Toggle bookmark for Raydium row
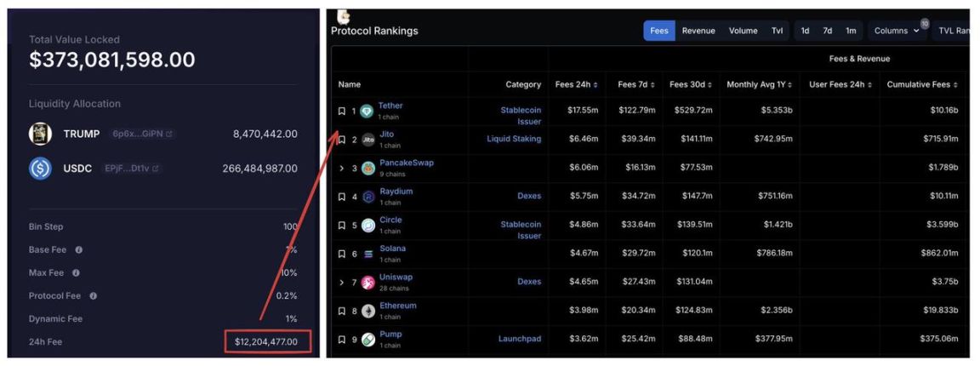 pos(341,197)
